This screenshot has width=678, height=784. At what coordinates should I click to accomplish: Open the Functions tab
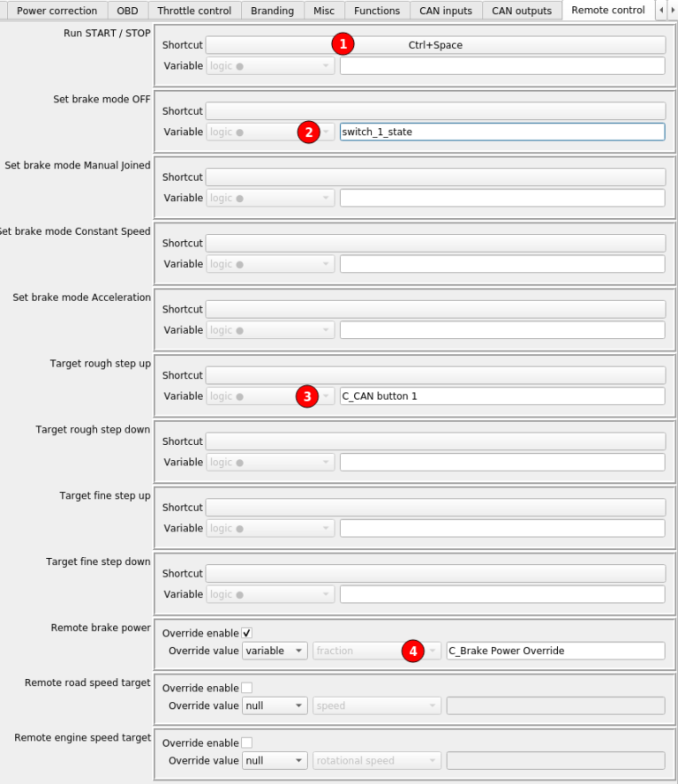(x=377, y=11)
